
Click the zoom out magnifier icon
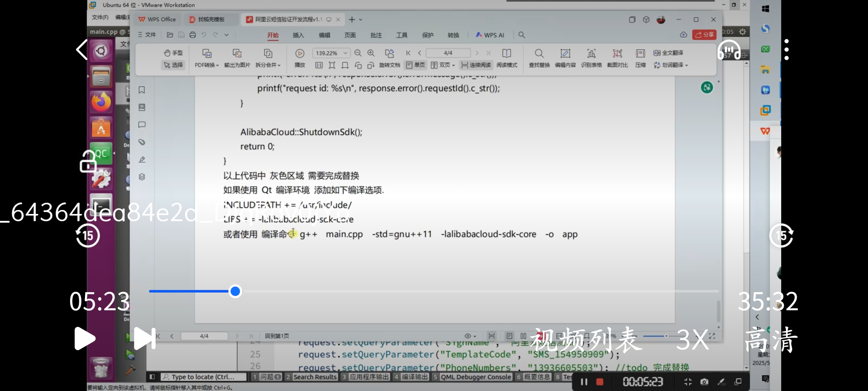click(358, 53)
